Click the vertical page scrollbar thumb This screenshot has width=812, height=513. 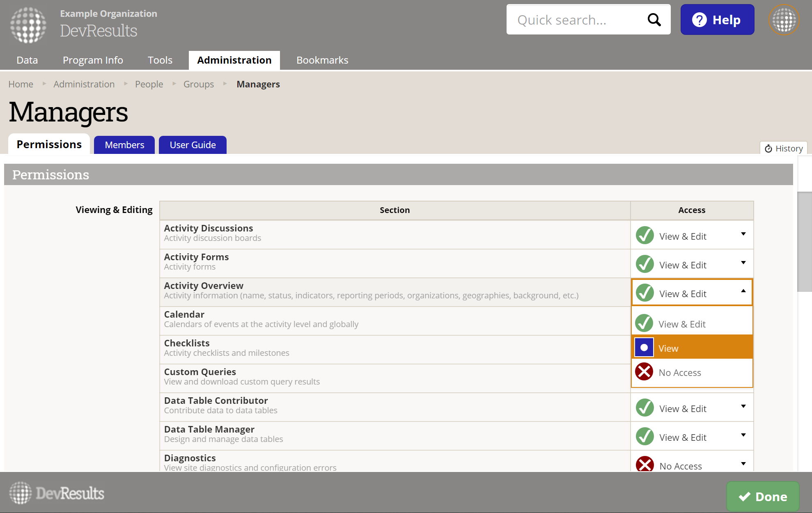pyautogui.click(x=804, y=241)
